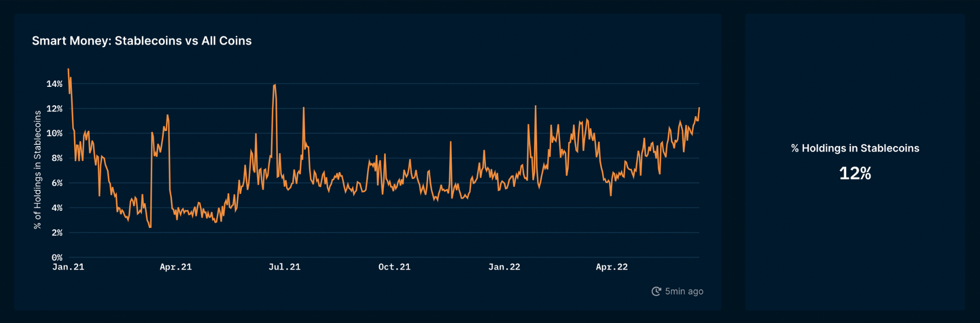Click the '% Holdings in Stablecoins' label
The height and width of the screenshot is (323, 980).
tap(855, 148)
